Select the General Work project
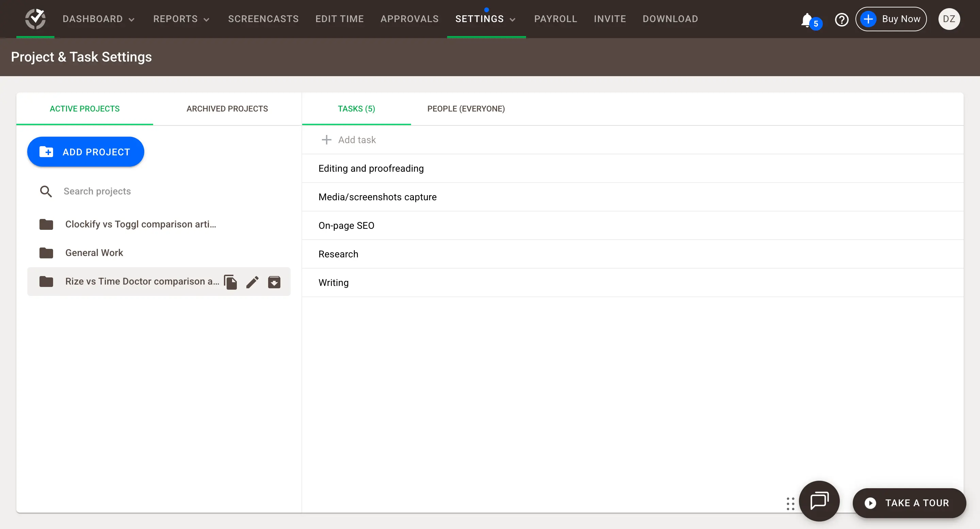Viewport: 980px width, 529px height. [159, 253]
